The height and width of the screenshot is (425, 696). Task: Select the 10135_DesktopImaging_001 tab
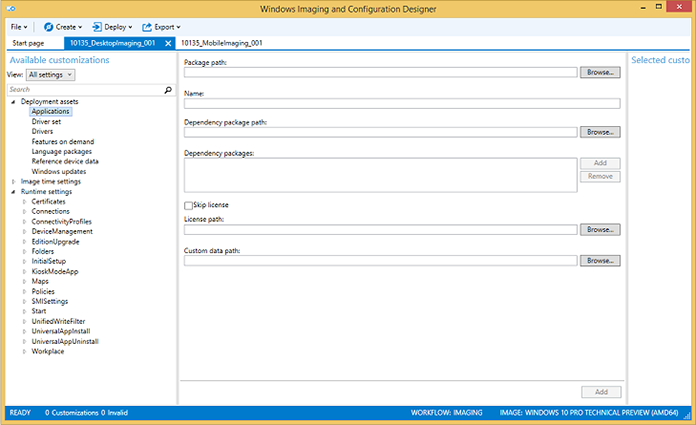113,43
